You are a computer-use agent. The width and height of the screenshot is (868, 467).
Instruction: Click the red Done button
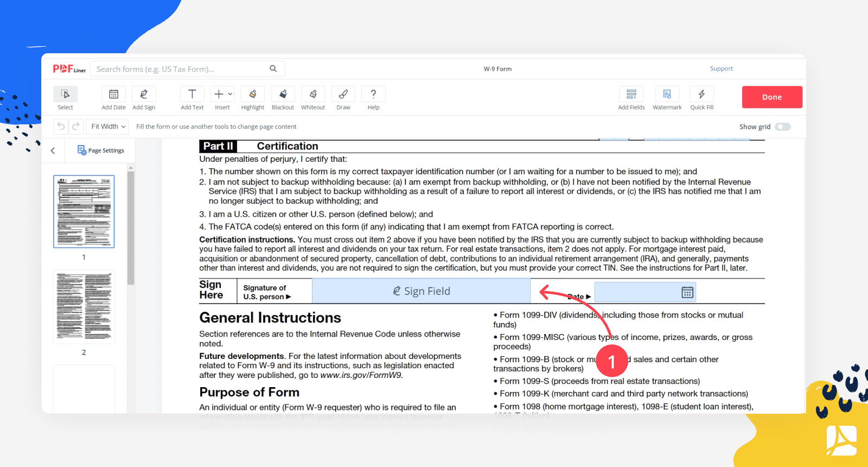point(772,97)
